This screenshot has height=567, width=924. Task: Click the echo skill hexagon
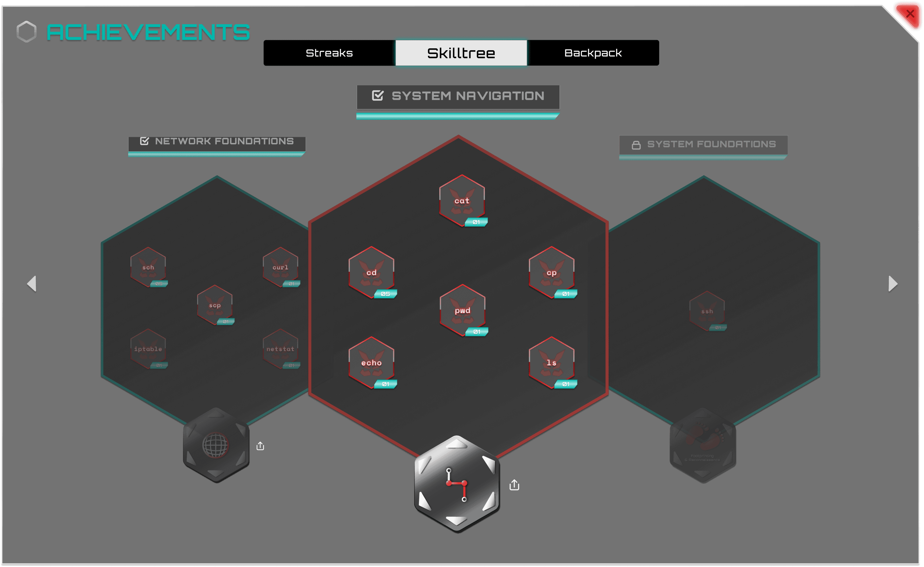coord(371,363)
